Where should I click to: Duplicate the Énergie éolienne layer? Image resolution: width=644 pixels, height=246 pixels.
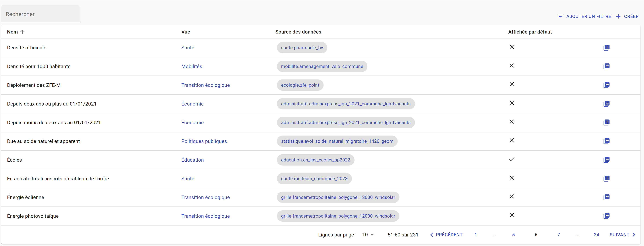pos(607,197)
